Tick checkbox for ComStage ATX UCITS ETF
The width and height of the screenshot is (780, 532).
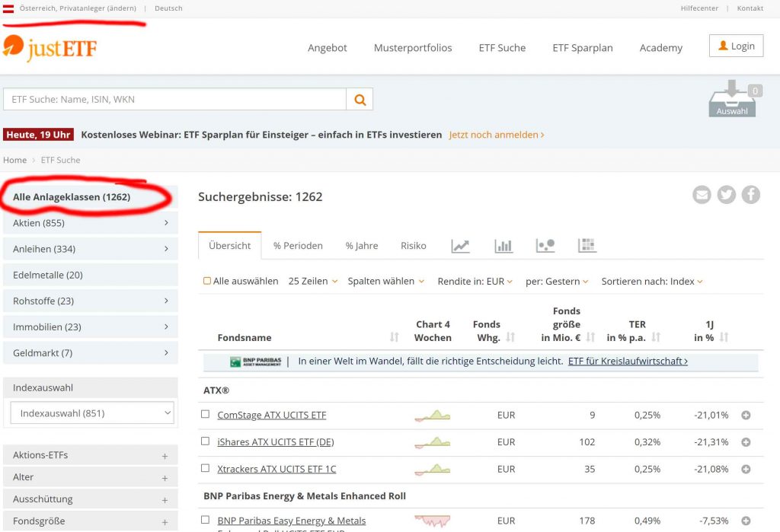[205, 414]
